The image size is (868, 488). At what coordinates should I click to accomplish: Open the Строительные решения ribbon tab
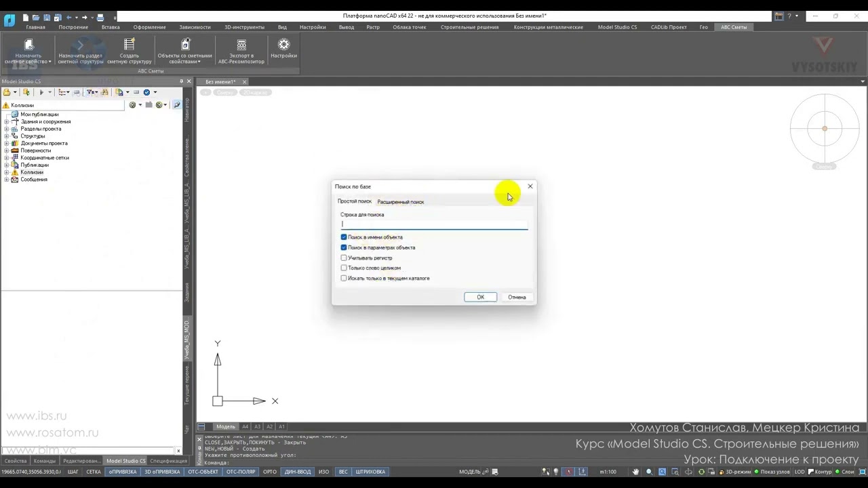[x=469, y=27]
